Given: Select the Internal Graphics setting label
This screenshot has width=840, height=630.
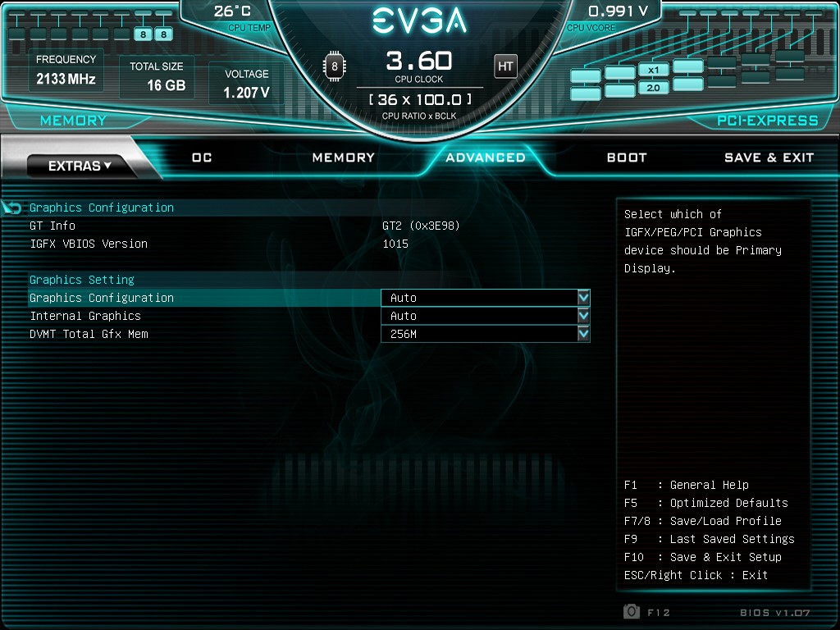Looking at the screenshot, I should pos(85,316).
